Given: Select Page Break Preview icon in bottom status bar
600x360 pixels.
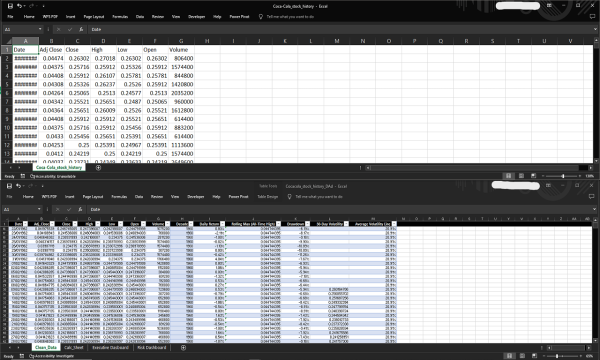Looking at the screenshot, I should point(534,356).
